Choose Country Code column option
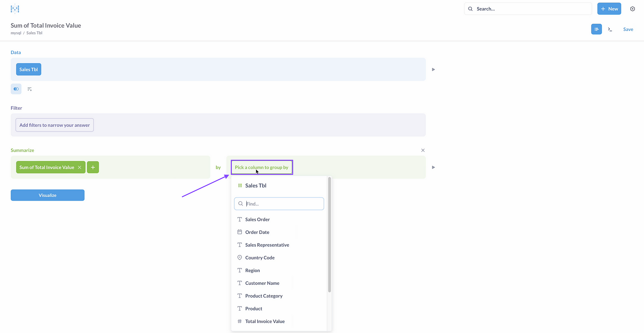The width and height of the screenshot is (644, 333). click(x=260, y=258)
